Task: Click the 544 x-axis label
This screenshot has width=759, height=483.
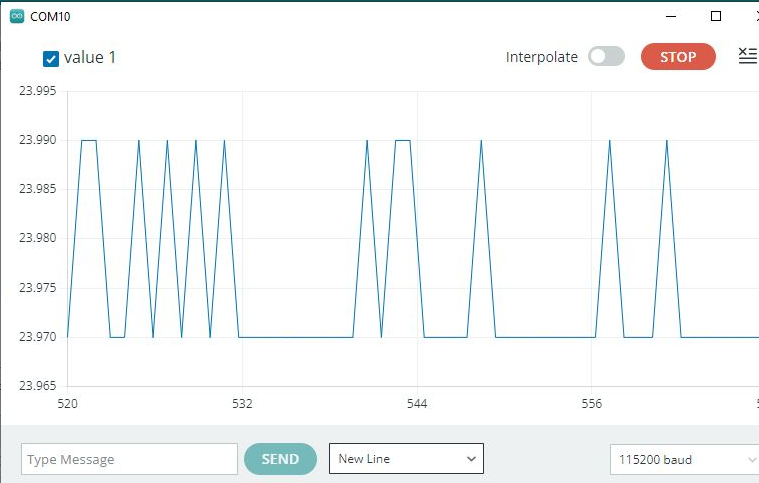Action: click(x=417, y=404)
